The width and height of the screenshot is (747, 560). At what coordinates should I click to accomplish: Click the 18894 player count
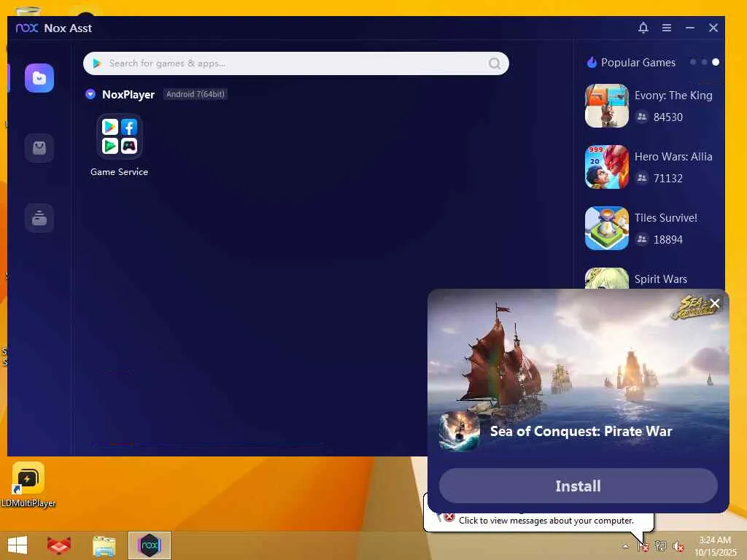pos(668,239)
